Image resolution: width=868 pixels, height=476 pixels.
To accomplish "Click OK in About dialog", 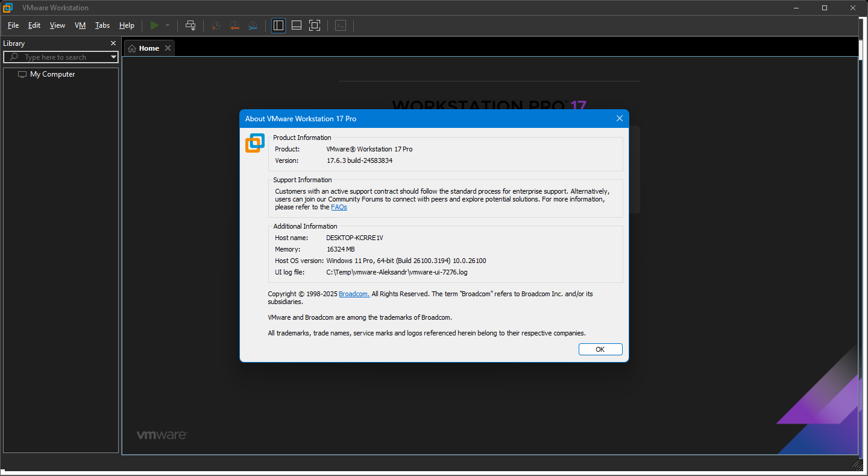I will [x=600, y=349].
